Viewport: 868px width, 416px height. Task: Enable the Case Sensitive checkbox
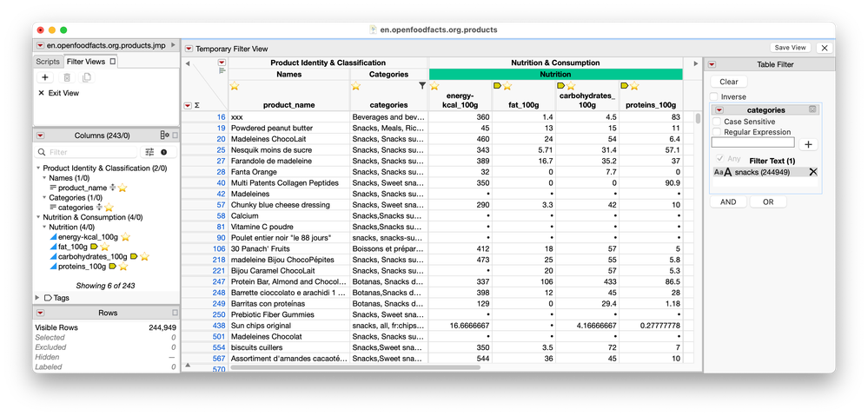pos(717,121)
